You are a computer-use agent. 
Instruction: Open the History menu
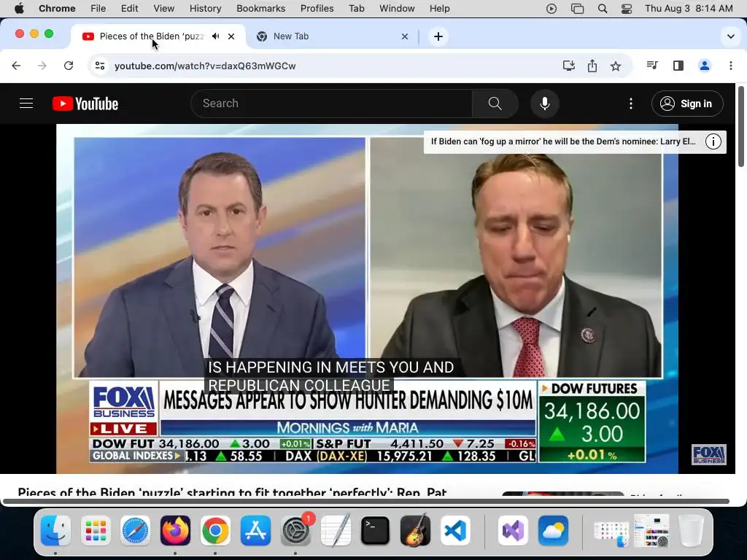click(205, 9)
